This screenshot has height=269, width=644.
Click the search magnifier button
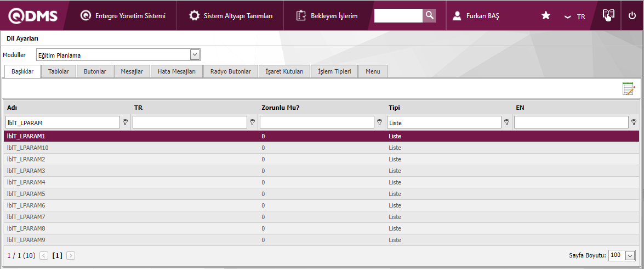pyautogui.click(x=430, y=16)
